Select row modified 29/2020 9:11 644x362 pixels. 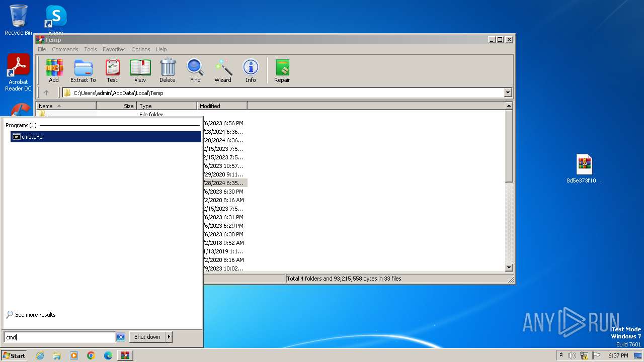pos(225,174)
